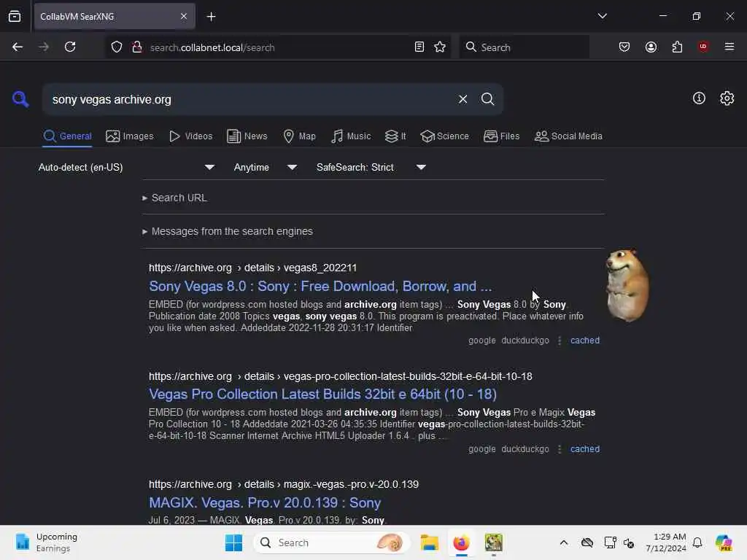The width and height of the screenshot is (747, 560).
Task: Open File Explorer from taskbar
Action: (x=429, y=542)
